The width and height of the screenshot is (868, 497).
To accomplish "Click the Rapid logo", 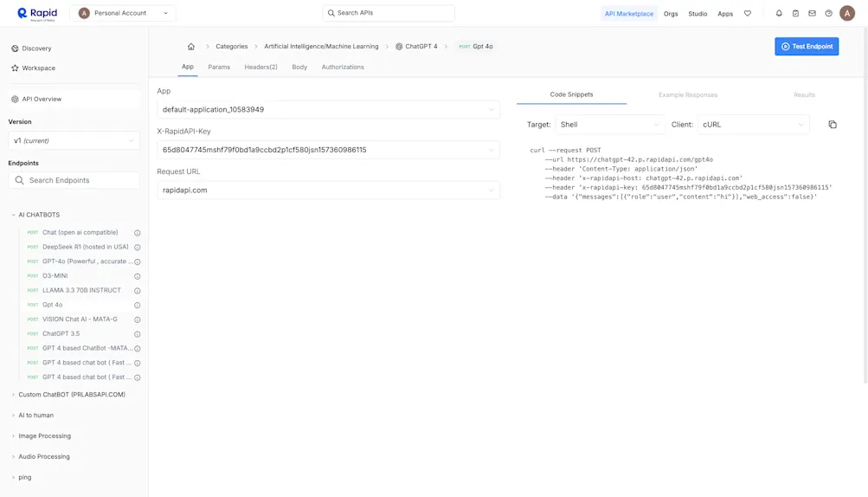I will 37,13.
